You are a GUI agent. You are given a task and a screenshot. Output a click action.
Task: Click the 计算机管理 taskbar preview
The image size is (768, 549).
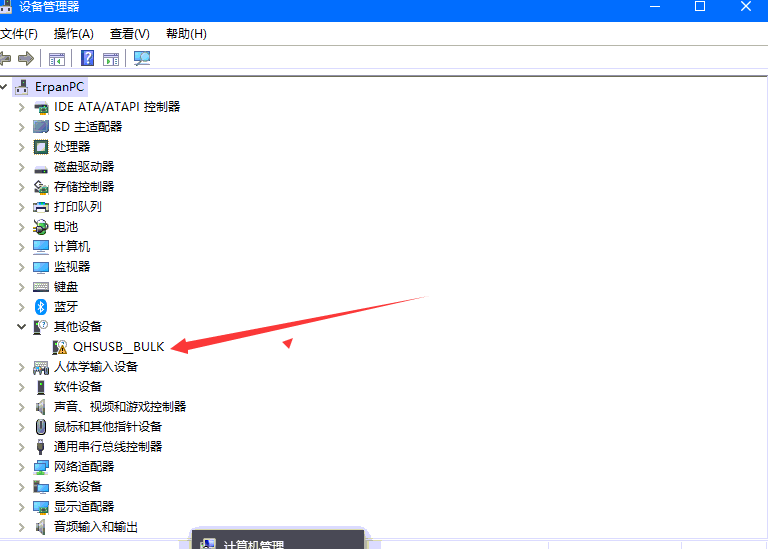278,539
